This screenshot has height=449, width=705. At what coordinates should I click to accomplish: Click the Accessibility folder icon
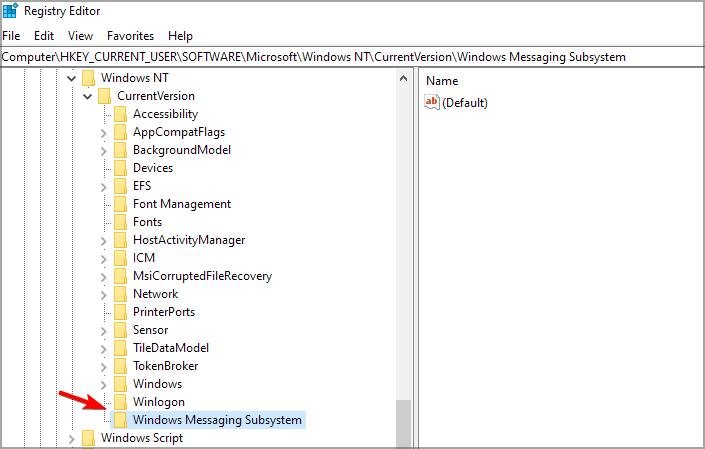pos(120,114)
